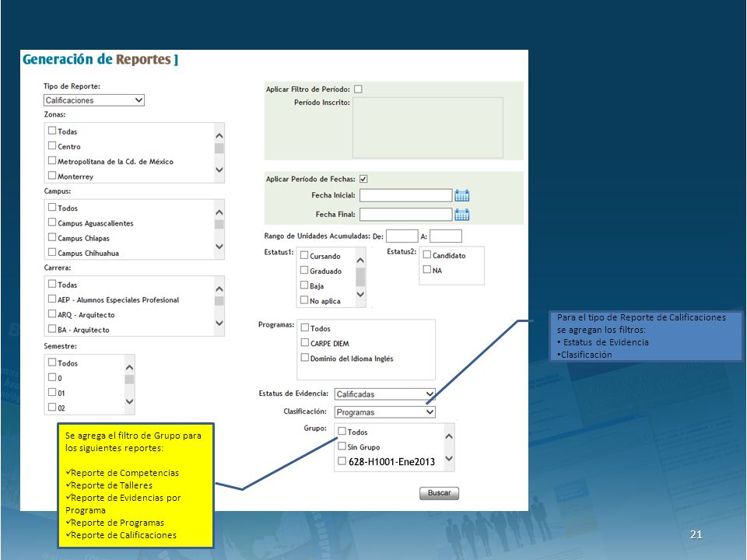Tick the Graduado status checkbox

304,270
